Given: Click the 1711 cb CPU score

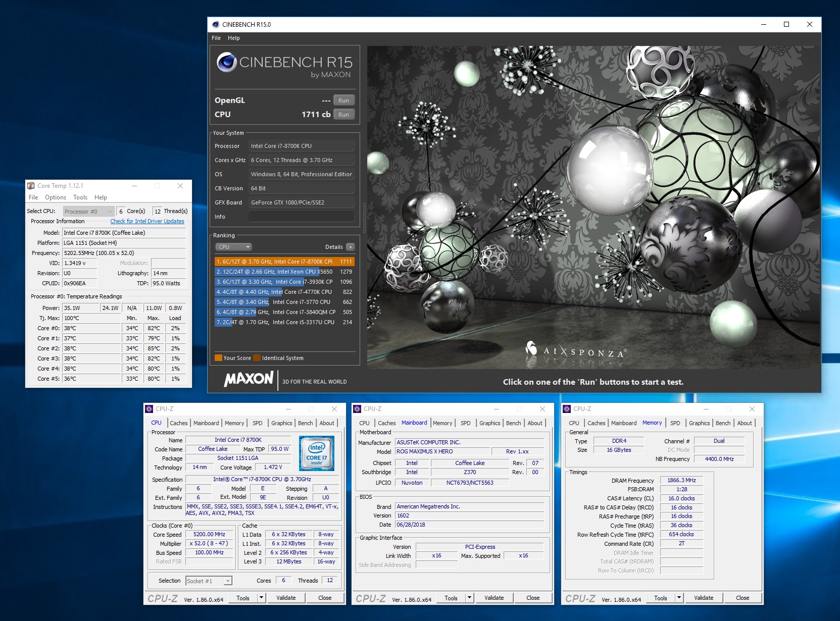Looking at the screenshot, I should [x=316, y=115].
